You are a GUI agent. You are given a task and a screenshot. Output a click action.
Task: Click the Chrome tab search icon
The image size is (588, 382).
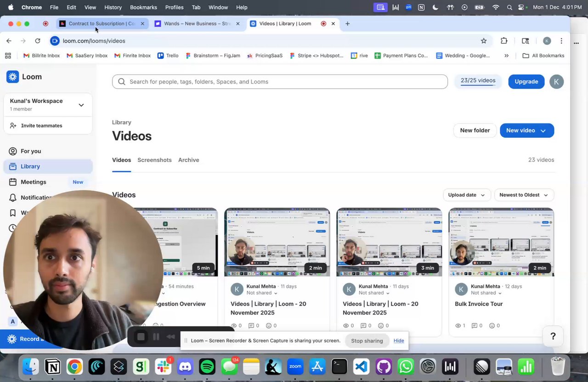coord(526,41)
